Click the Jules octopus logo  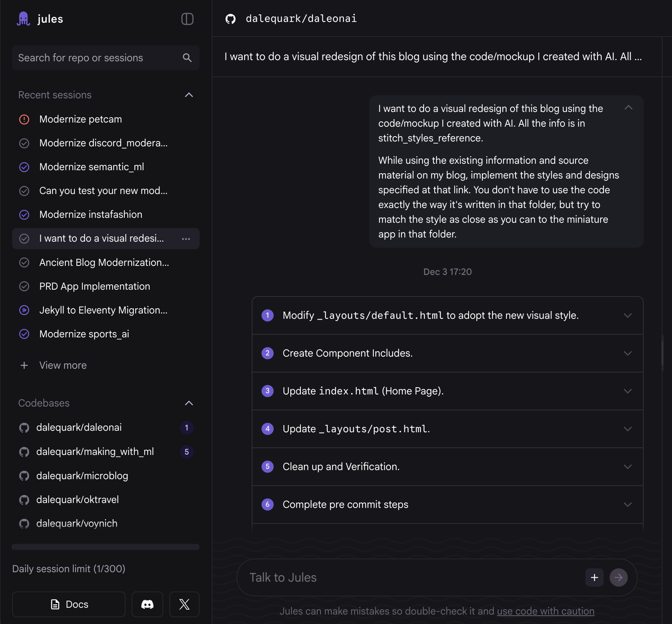click(23, 19)
